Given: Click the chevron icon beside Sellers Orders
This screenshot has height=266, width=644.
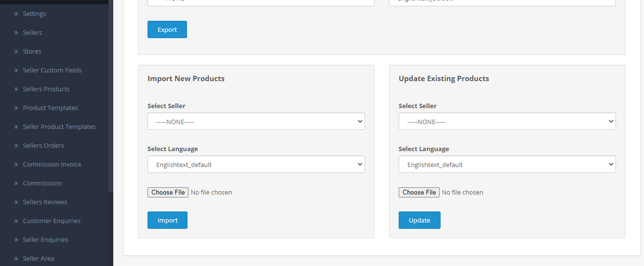Looking at the screenshot, I should (16, 146).
